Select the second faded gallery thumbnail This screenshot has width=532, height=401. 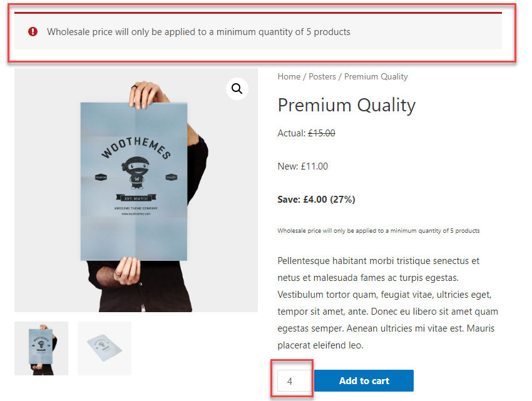click(105, 348)
